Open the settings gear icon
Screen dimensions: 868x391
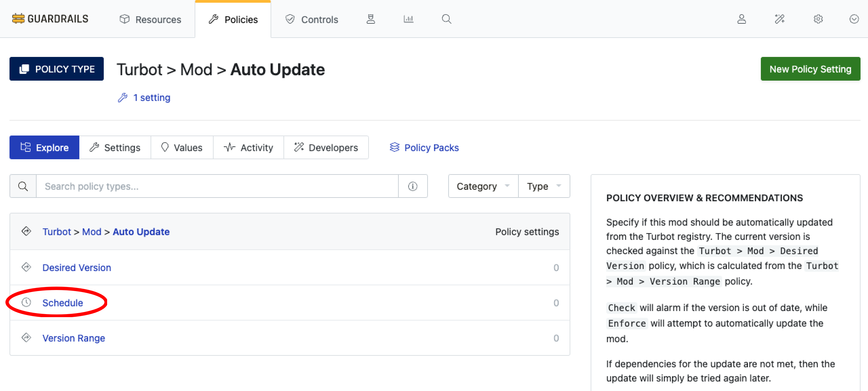click(818, 19)
